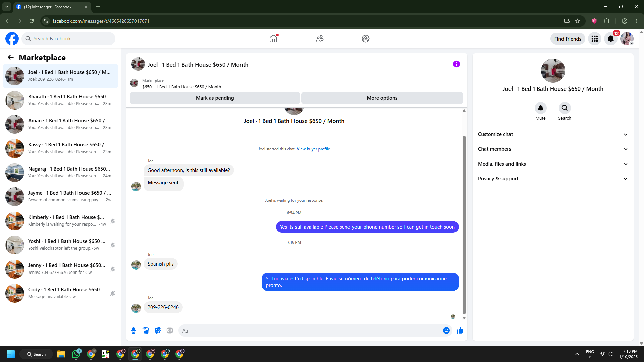Click the Mark as pending button
This screenshot has width=644, height=362.
pos(215,98)
